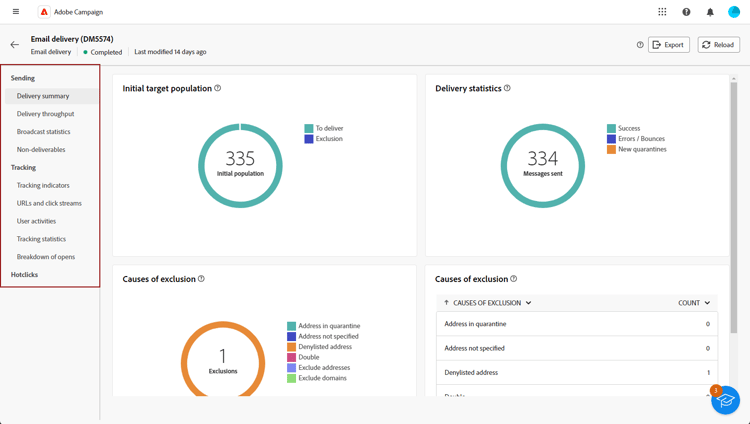Sort by Causes of Exclusion column
The height and width of the screenshot is (424, 750).
(488, 303)
